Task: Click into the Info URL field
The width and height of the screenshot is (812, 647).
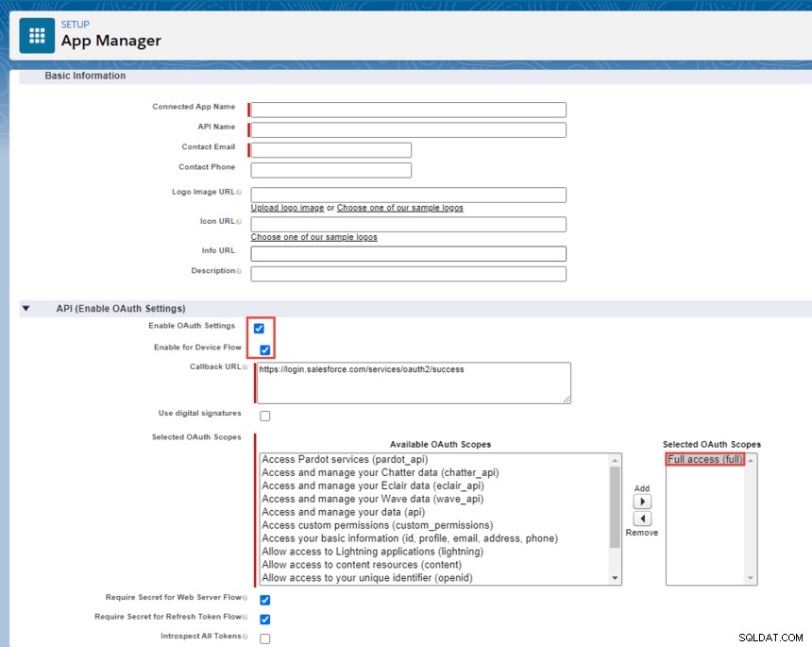Action: point(409,254)
